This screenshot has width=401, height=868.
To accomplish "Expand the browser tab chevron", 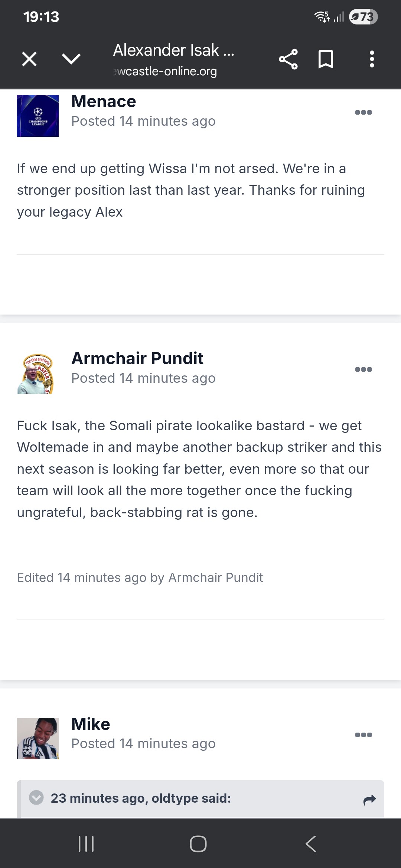I will [x=71, y=59].
